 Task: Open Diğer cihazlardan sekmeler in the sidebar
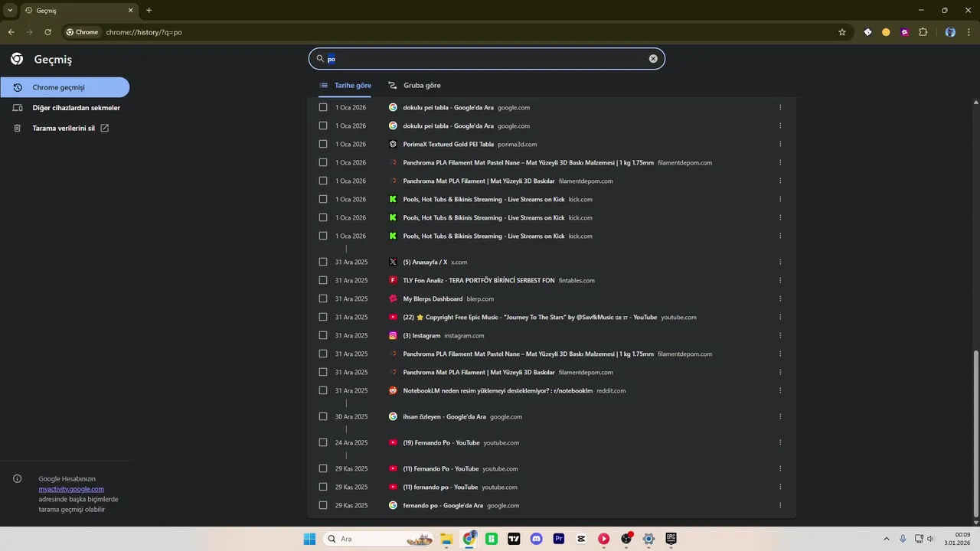(65, 108)
